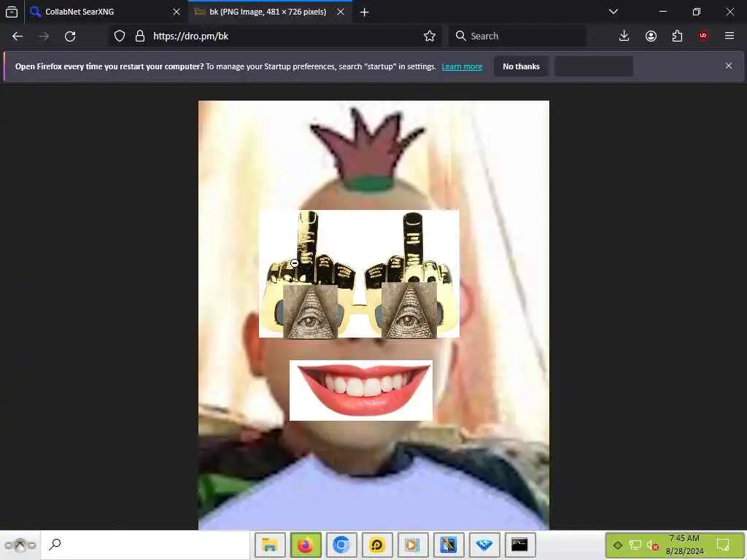Open the uBlock Origin extension
Viewport: 747px width, 560px height.
[x=703, y=36]
